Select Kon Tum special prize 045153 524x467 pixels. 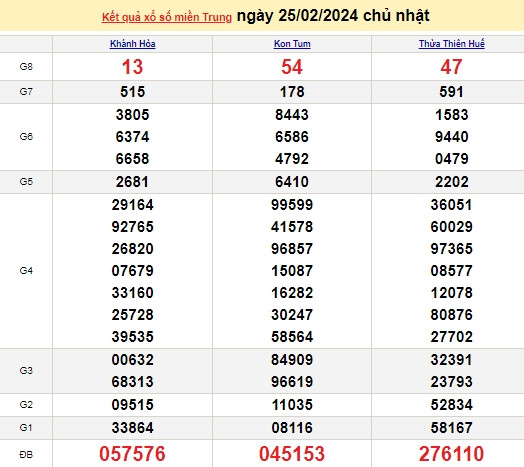click(292, 454)
